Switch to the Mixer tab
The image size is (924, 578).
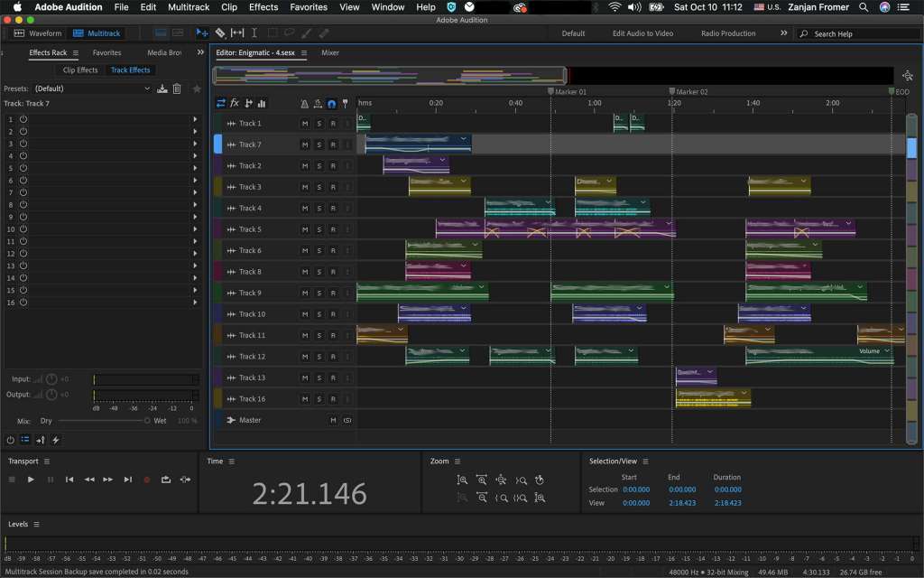(x=330, y=52)
